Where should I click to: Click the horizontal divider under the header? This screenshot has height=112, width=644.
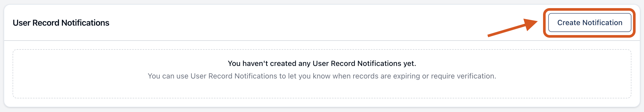pyautogui.click(x=322, y=40)
